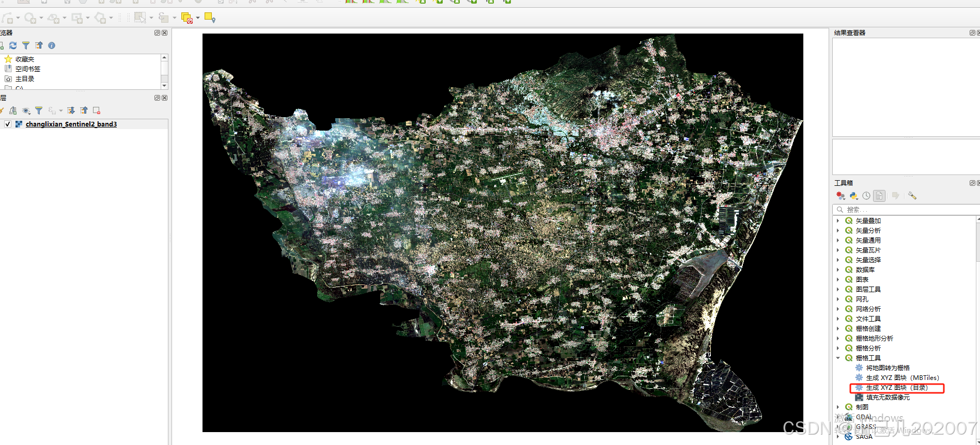This screenshot has height=445, width=980.
Task: Click browser panel scrollbar down arrow
Action: (164, 86)
